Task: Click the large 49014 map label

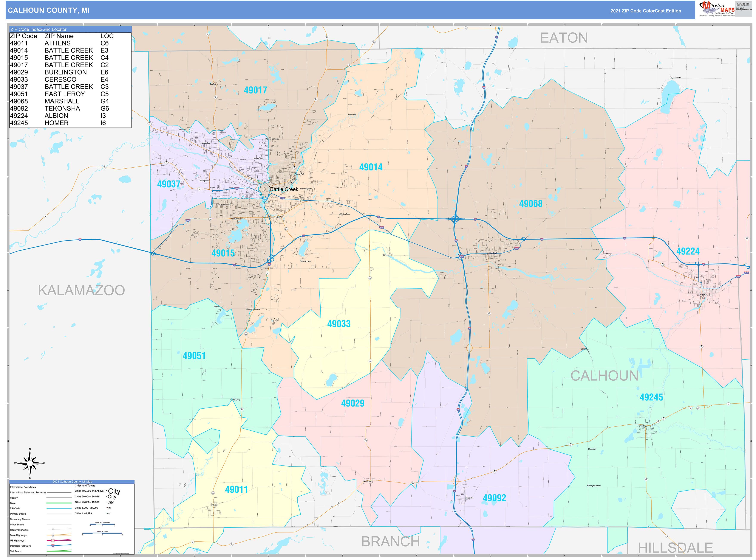Action: point(371,167)
